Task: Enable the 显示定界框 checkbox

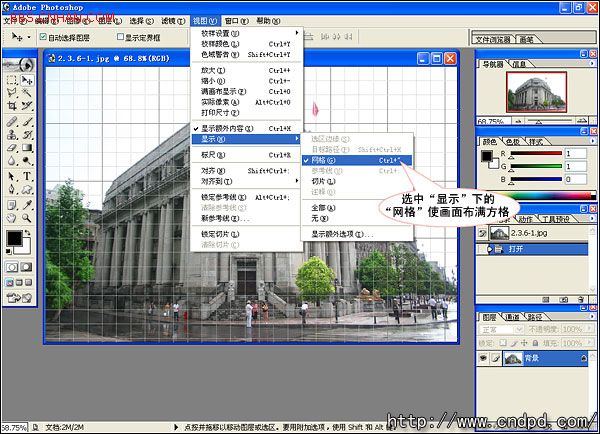Action: tap(120, 38)
